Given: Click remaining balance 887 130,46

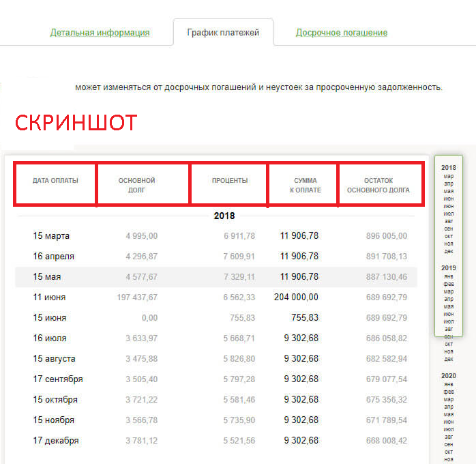Looking at the screenshot, I should click(387, 277).
